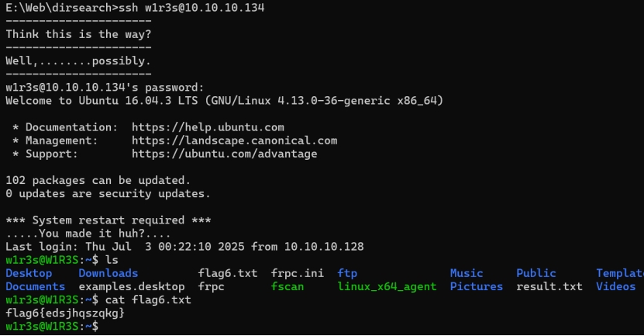
Task: Click the linux_x64_agent executable name
Action: [x=387, y=287]
